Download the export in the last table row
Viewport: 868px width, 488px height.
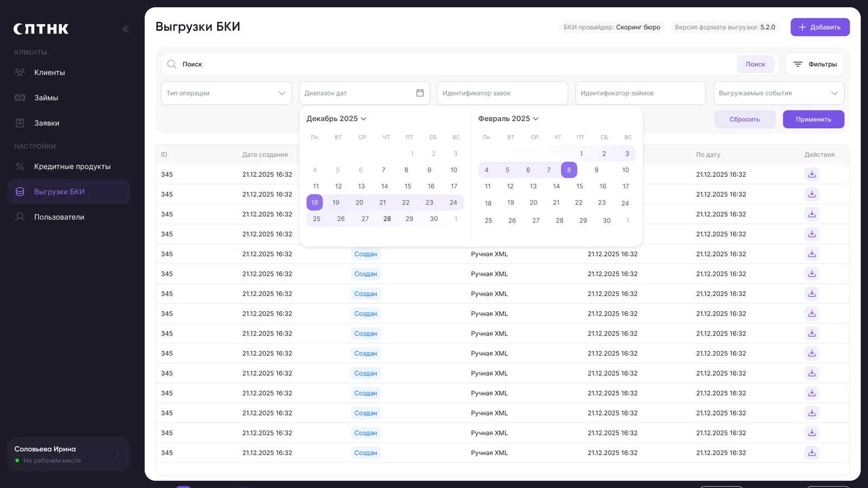tap(812, 453)
